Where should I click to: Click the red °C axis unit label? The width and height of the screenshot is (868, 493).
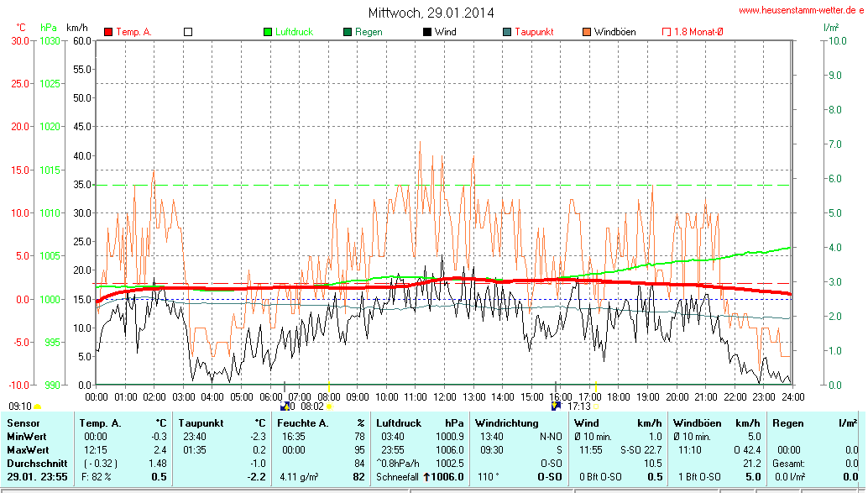tap(20, 28)
